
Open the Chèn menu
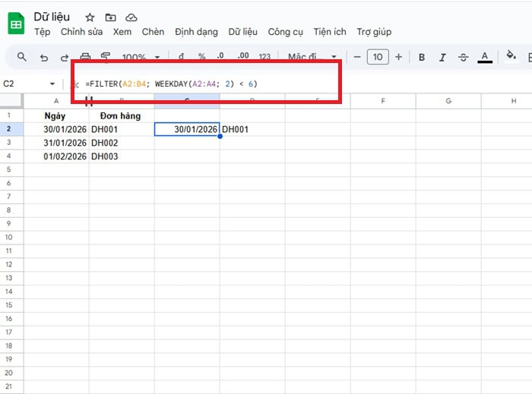click(x=153, y=32)
